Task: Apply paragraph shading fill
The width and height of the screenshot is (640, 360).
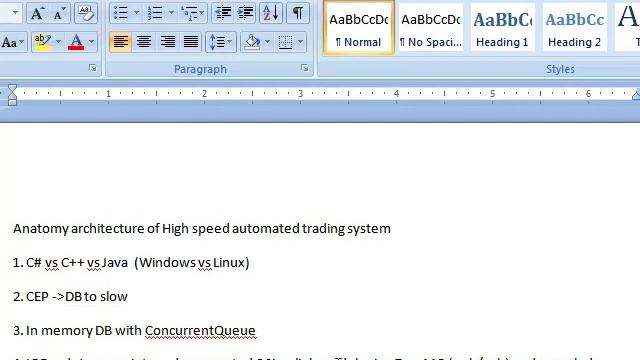Action: [252, 42]
